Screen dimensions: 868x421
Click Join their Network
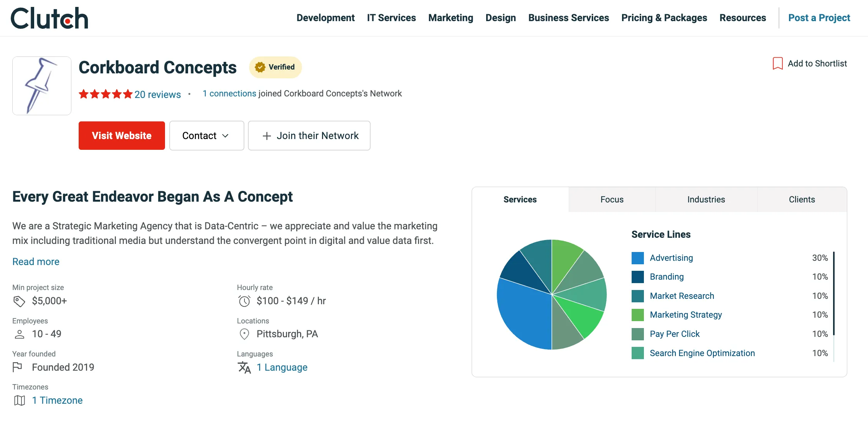(309, 136)
